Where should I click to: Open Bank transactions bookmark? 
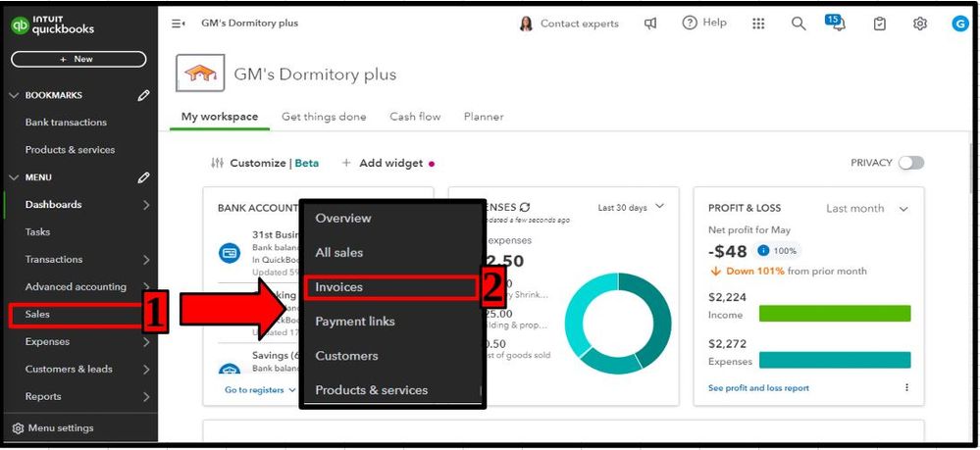(x=66, y=123)
